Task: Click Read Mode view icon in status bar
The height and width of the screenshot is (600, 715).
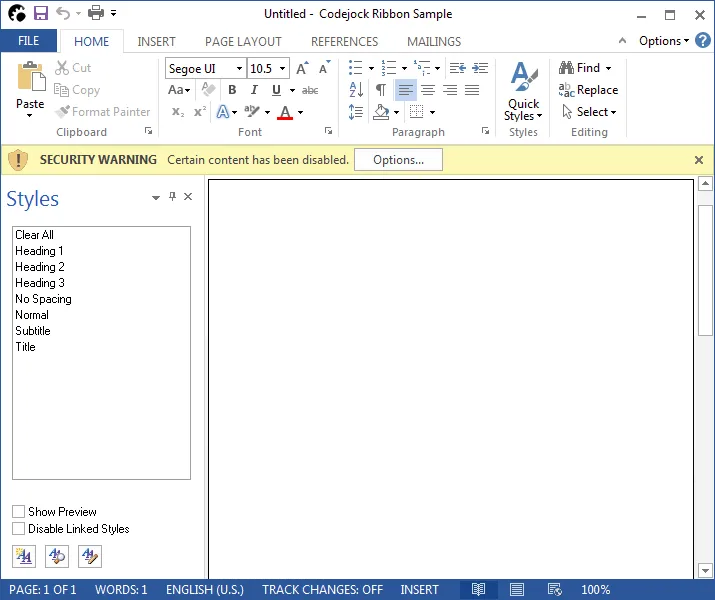Action: [478, 590]
